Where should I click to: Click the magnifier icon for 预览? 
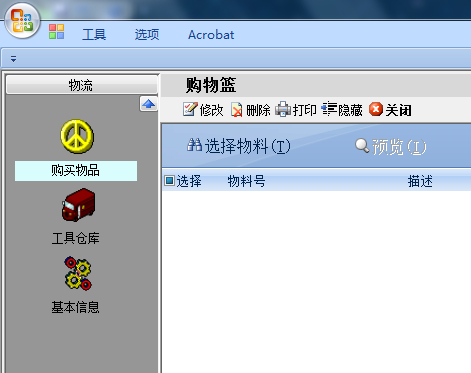point(362,146)
